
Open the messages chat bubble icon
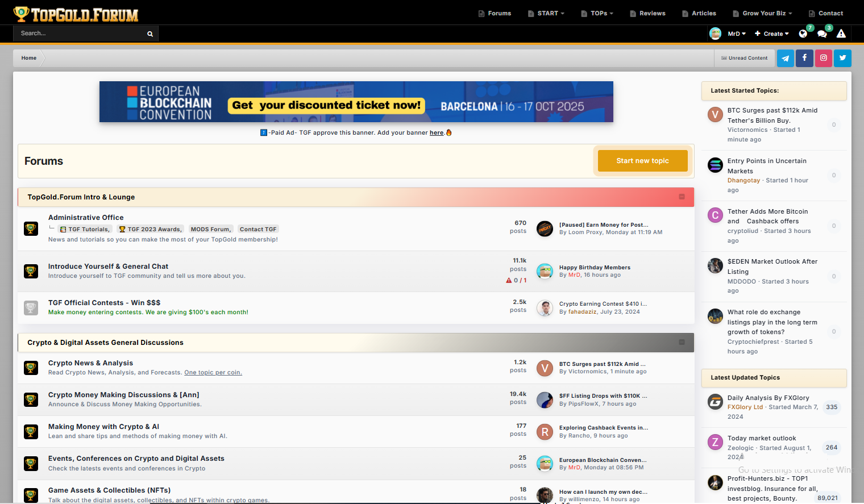click(x=822, y=34)
